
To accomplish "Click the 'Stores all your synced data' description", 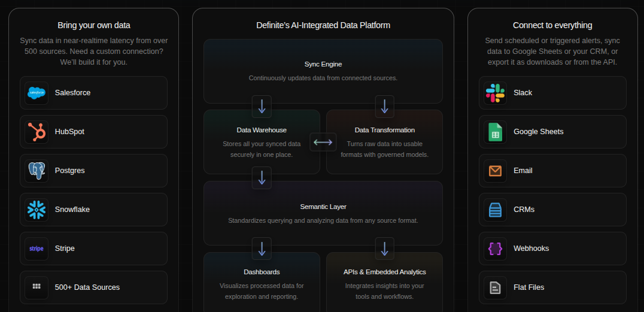I will pyautogui.click(x=262, y=150).
